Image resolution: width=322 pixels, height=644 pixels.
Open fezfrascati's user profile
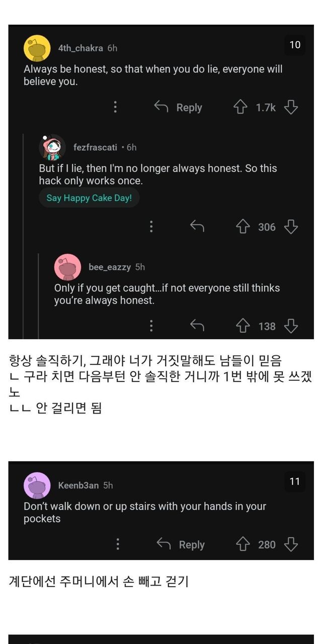pyautogui.click(x=95, y=147)
